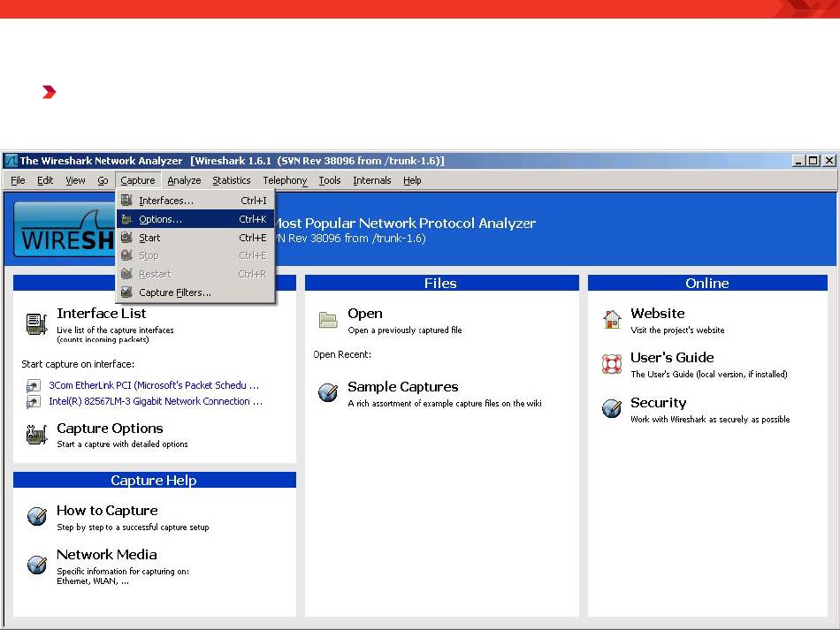Open the Capture Options link

click(x=110, y=429)
